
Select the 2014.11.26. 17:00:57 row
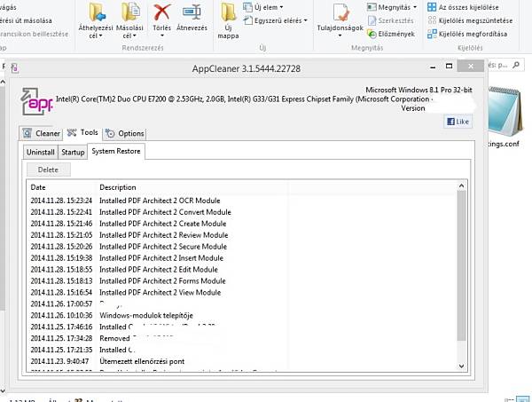pyautogui.click(x=243, y=303)
